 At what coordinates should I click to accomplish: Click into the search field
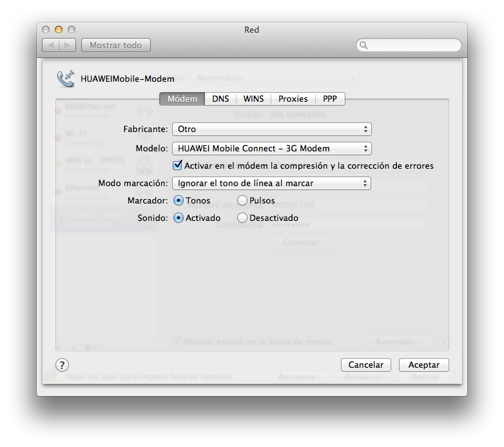point(409,45)
